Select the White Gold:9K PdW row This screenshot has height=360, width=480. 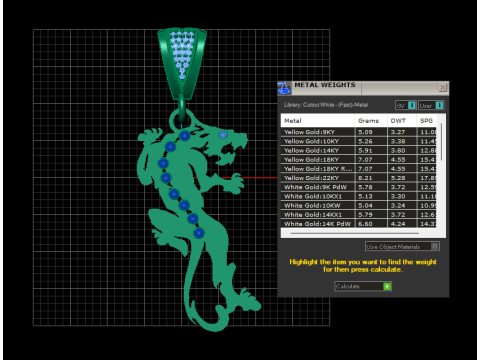coord(358,187)
